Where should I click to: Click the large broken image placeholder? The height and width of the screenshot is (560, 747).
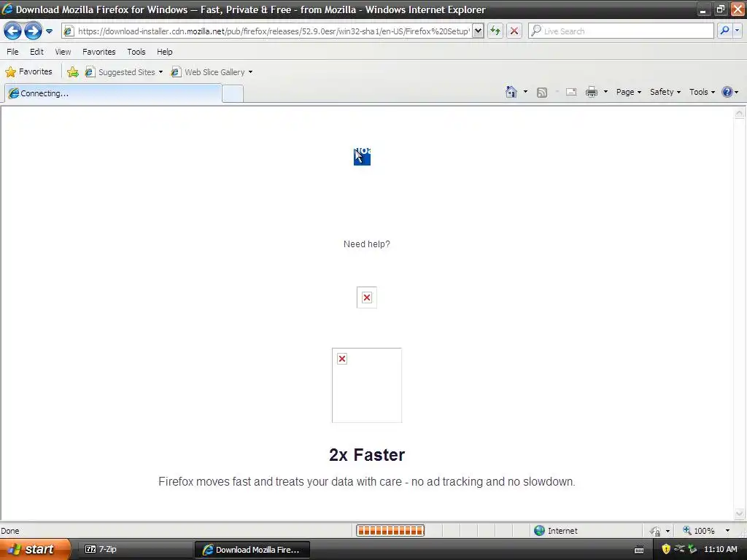point(367,385)
